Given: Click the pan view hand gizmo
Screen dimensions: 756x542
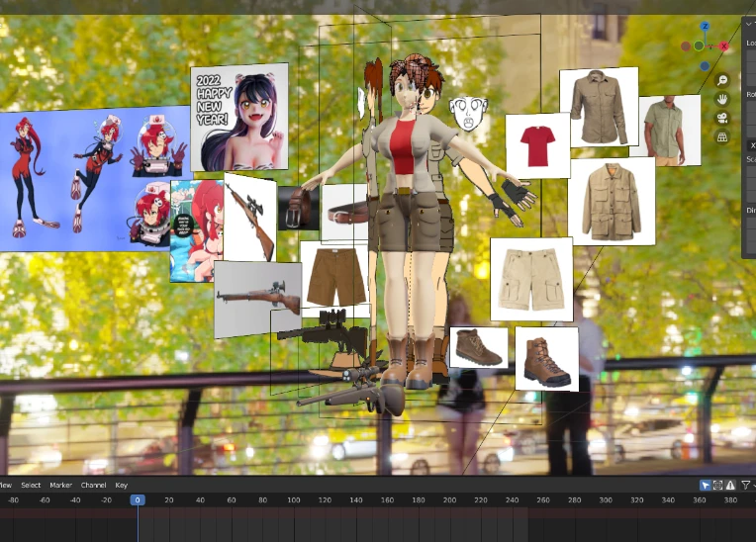Looking at the screenshot, I should coord(721,99).
